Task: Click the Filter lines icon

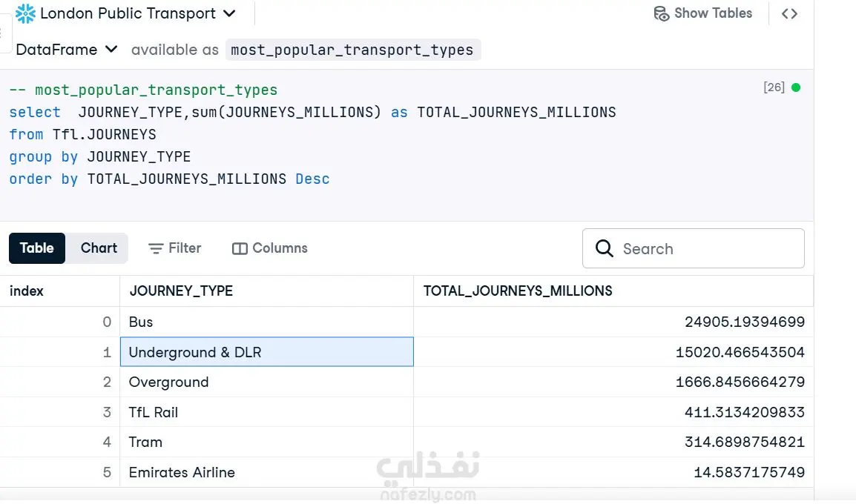Action: (156, 248)
